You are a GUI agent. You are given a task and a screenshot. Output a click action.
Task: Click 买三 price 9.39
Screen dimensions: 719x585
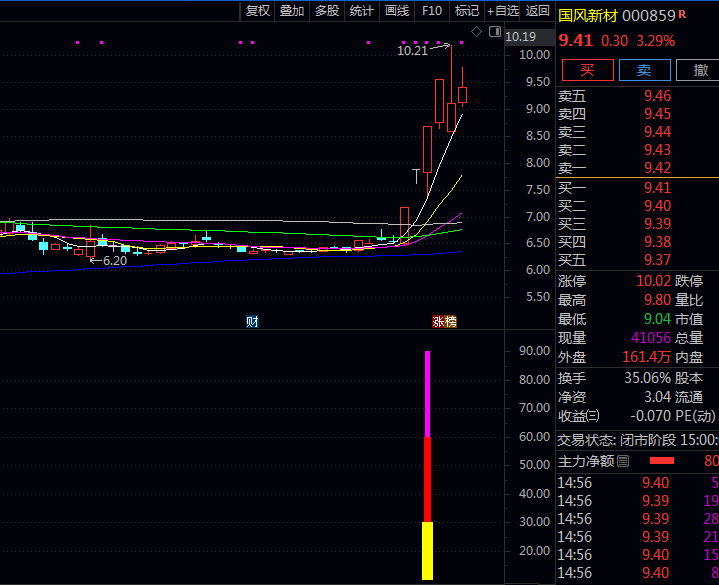(x=657, y=224)
